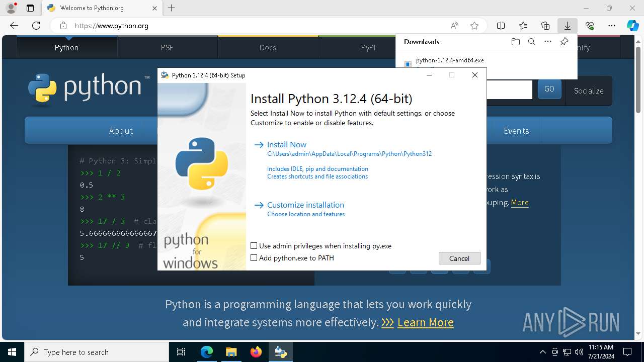The height and width of the screenshot is (362, 644).
Task: Open the Collections icon
Action: point(545,26)
